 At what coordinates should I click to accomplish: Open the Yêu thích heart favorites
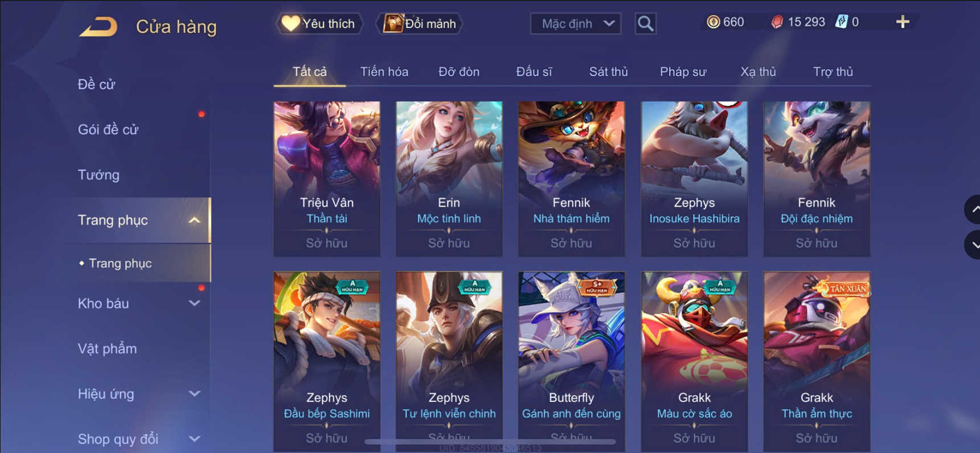319,23
